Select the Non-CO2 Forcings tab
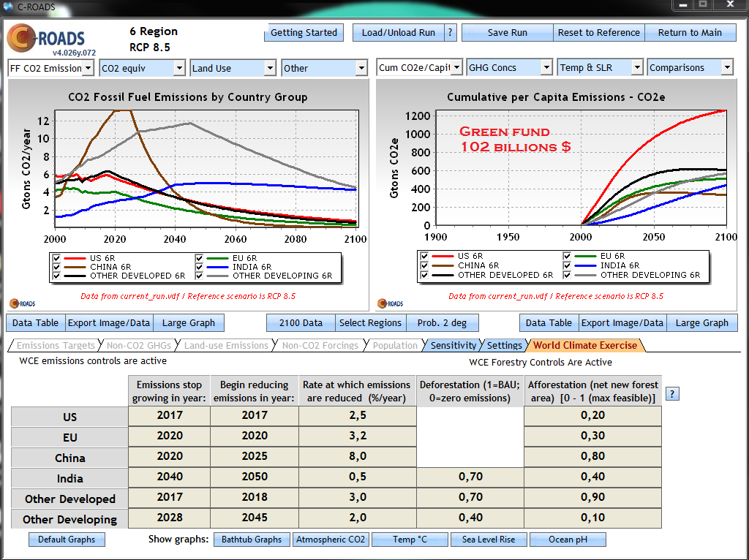The height and width of the screenshot is (560, 749). [320, 345]
